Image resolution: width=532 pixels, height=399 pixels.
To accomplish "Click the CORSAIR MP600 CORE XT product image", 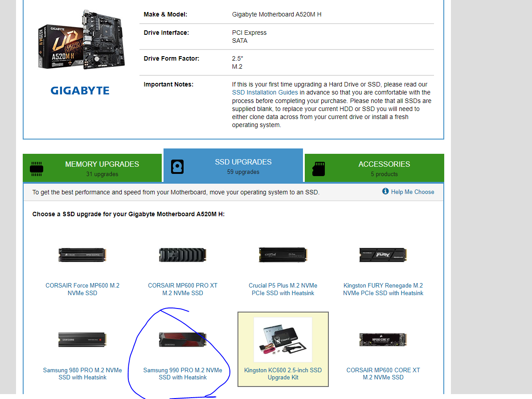I will (x=383, y=340).
